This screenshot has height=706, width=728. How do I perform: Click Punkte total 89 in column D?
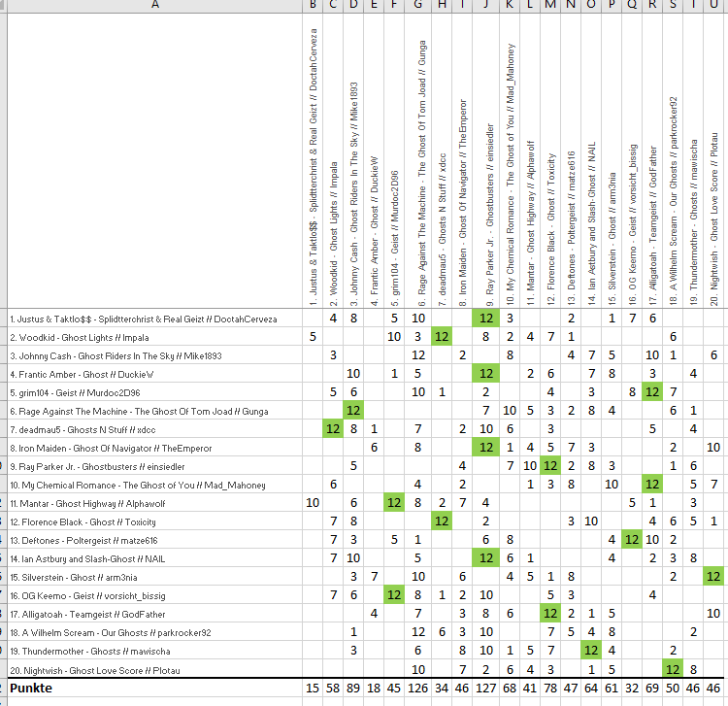353,688
